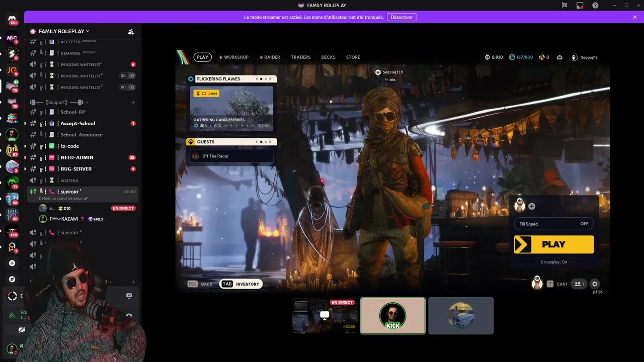Open the squad members count icon

[579, 284]
